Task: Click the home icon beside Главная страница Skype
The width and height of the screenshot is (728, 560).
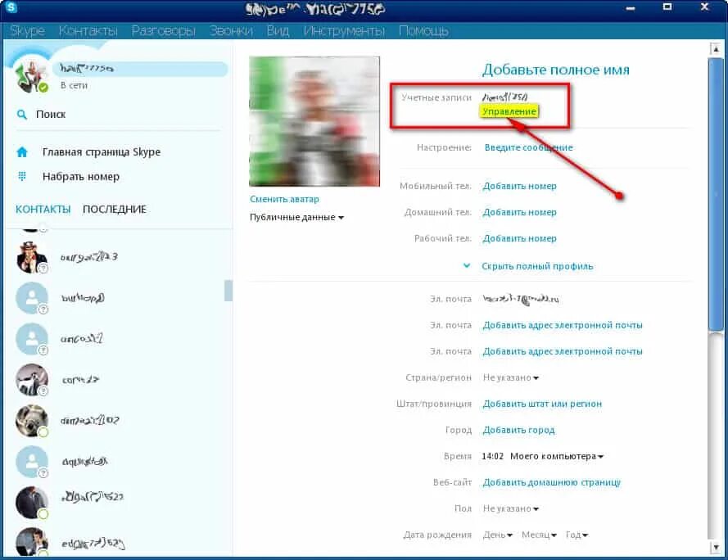Action: click(22, 152)
